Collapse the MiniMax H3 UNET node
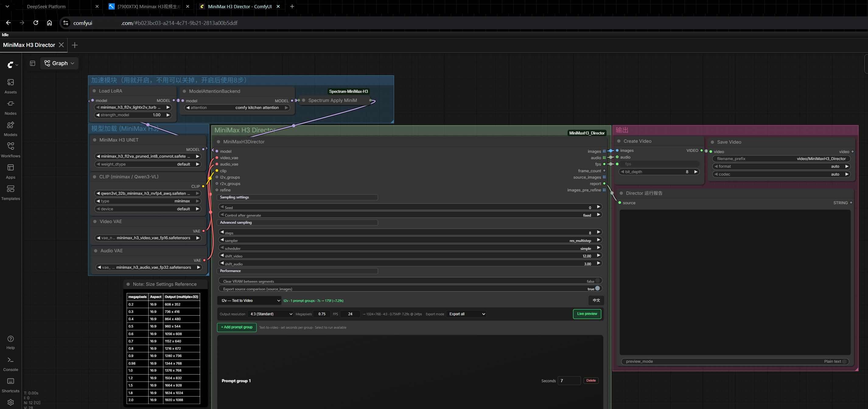 pos(95,140)
